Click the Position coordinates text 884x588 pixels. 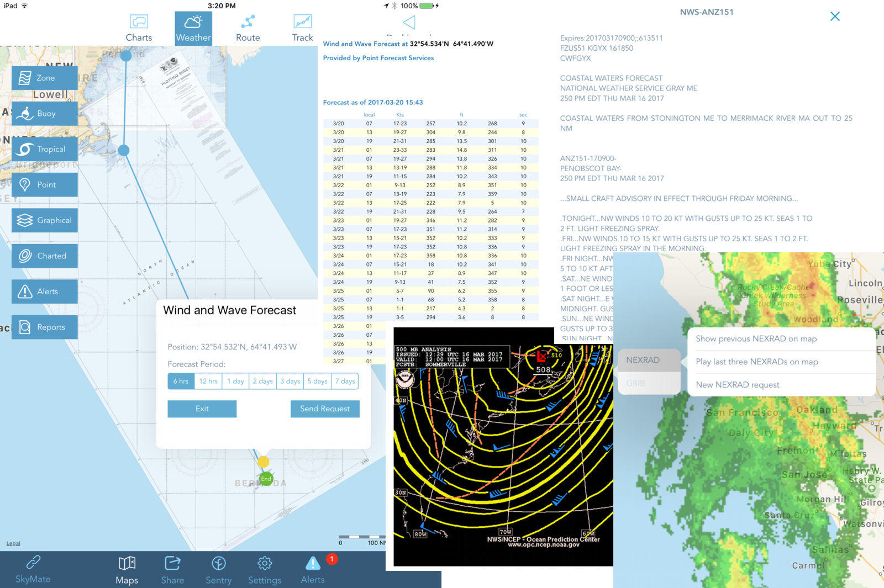pyautogui.click(x=232, y=347)
